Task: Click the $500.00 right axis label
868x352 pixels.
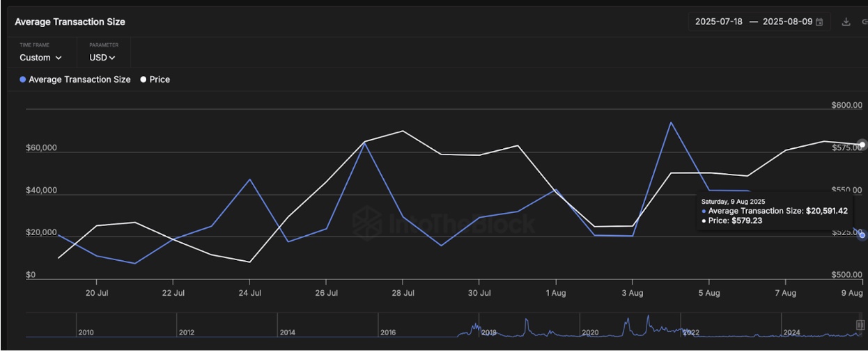Action: pos(846,275)
